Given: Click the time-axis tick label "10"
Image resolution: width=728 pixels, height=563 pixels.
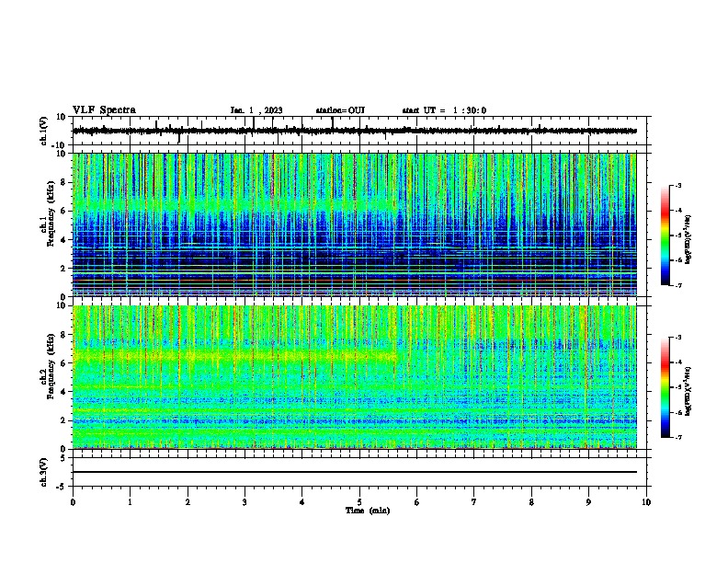Looking at the screenshot, I should [646, 502].
